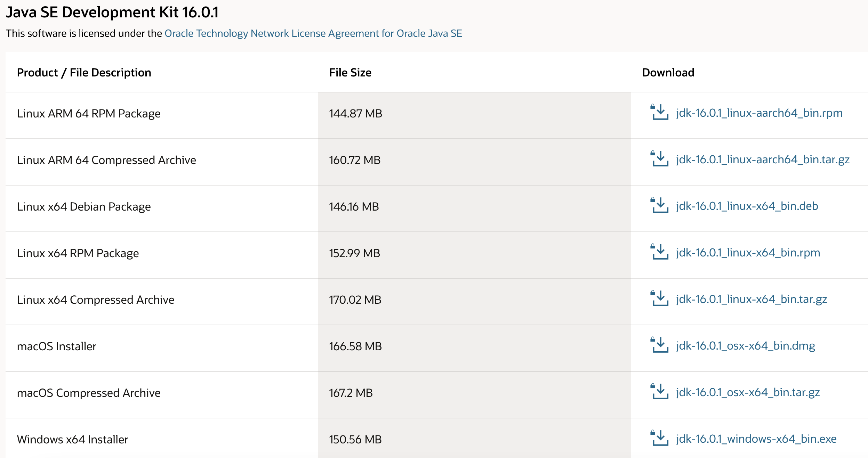Image resolution: width=868 pixels, height=458 pixels.
Task: Select jdk-16.0.1_linux-x64_bin.rpm download link
Action: point(748,253)
